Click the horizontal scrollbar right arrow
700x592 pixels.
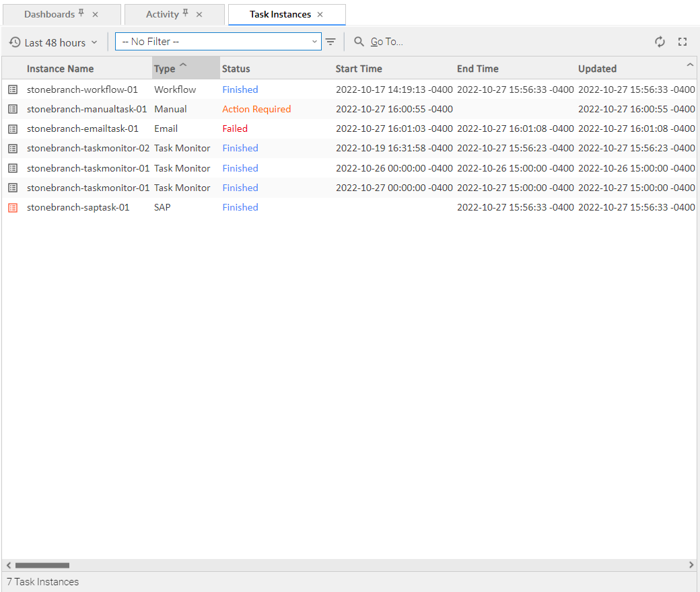(691, 565)
